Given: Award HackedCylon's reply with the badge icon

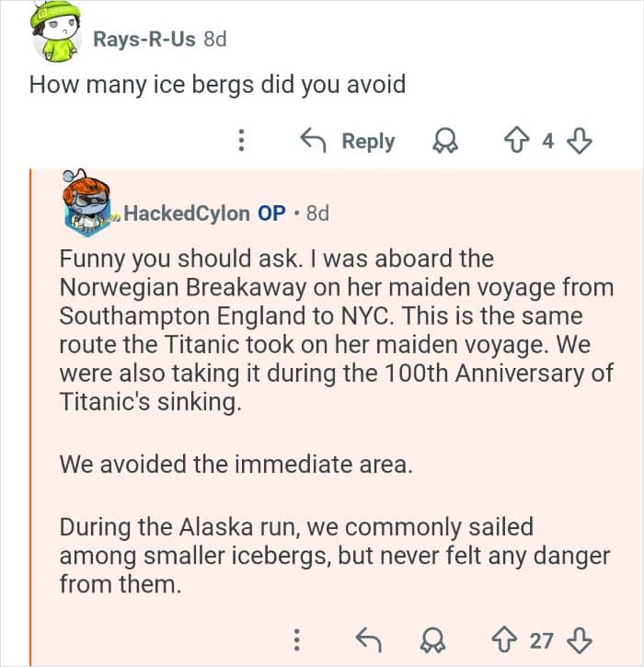Looking at the screenshot, I should point(429,640).
